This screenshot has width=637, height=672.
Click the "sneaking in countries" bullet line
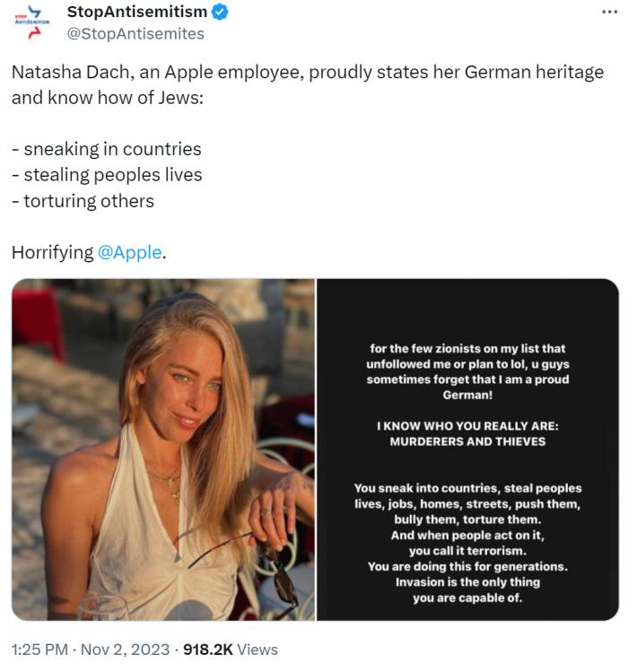pyautogui.click(x=106, y=149)
